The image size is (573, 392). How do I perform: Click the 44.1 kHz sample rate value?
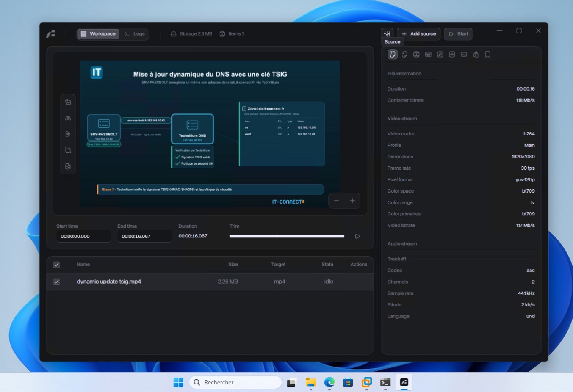[526, 293]
